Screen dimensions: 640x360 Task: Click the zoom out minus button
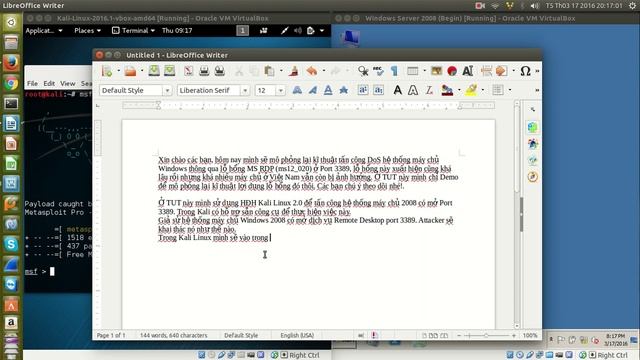[459, 336]
